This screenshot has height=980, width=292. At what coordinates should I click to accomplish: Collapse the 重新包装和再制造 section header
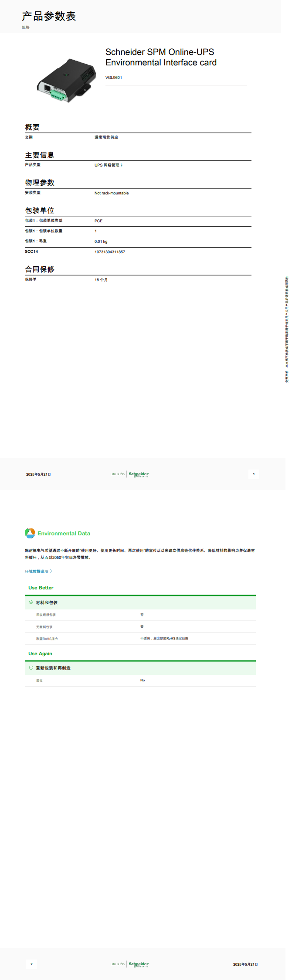(x=53, y=668)
